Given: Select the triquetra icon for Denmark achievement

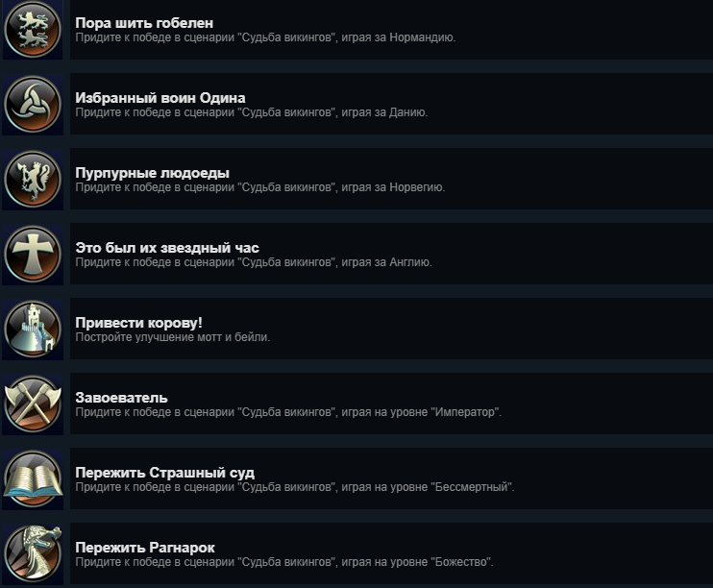Looking at the screenshot, I should pos(33,105).
